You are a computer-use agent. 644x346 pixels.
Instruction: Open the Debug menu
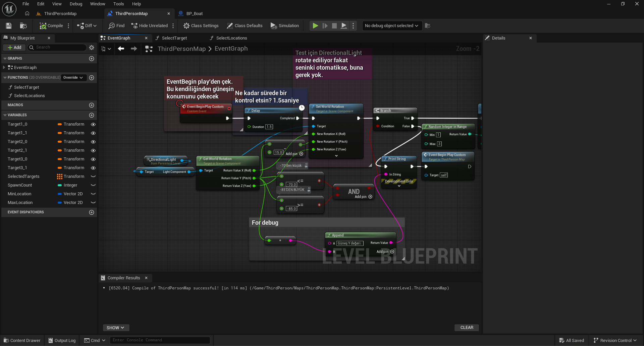(x=76, y=4)
